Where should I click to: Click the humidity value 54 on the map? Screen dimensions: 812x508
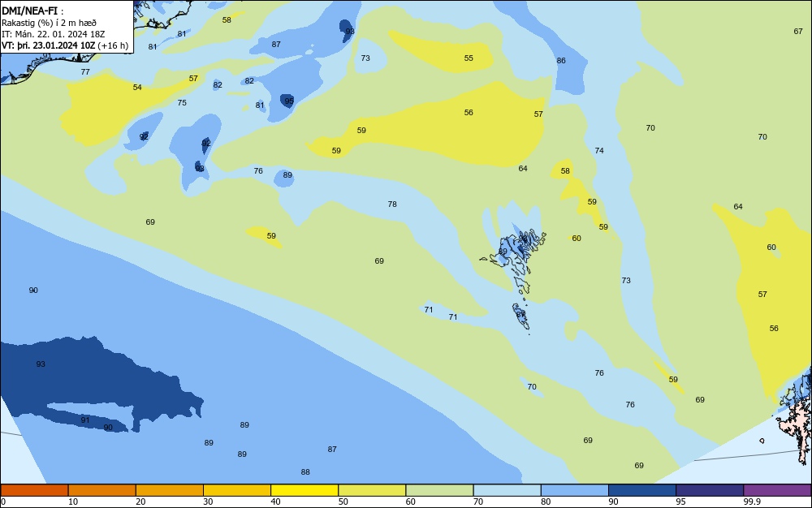tap(137, 88)
